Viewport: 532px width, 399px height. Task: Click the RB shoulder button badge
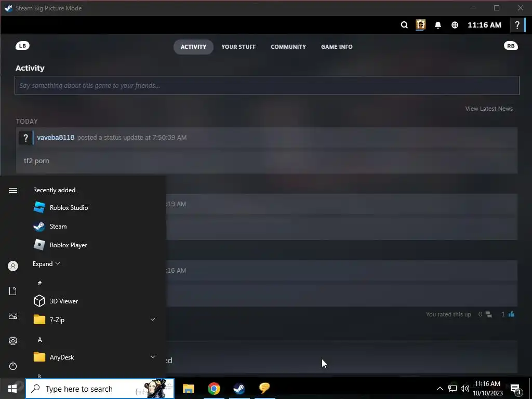click(511, 46)
